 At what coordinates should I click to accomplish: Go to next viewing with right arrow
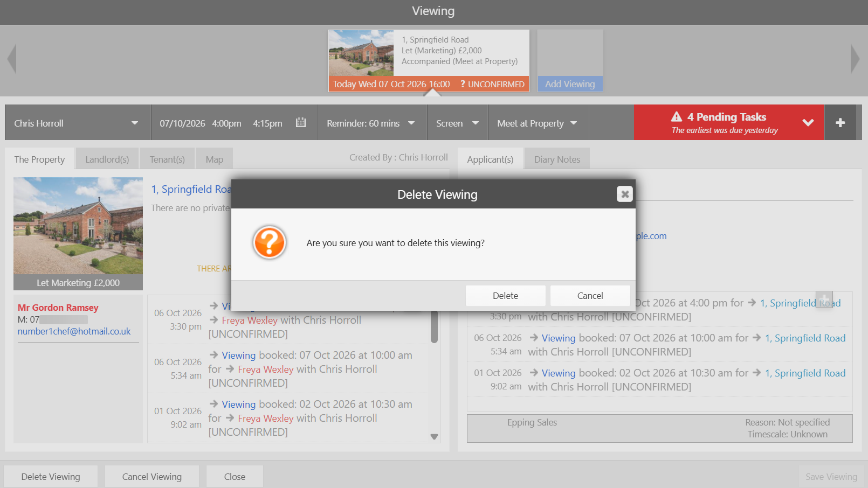coord(855,59)
